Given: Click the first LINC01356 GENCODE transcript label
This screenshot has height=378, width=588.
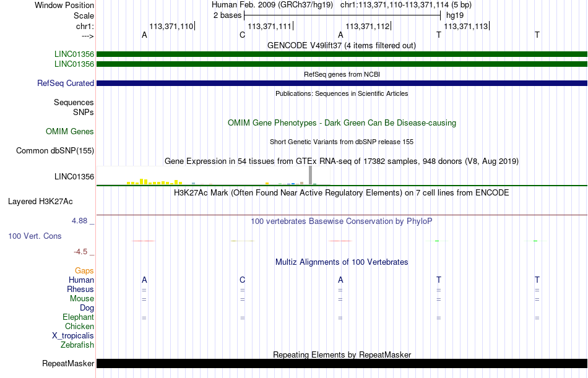Looking at the screenshot, I should pyautogui.click(x=74, y=54).
